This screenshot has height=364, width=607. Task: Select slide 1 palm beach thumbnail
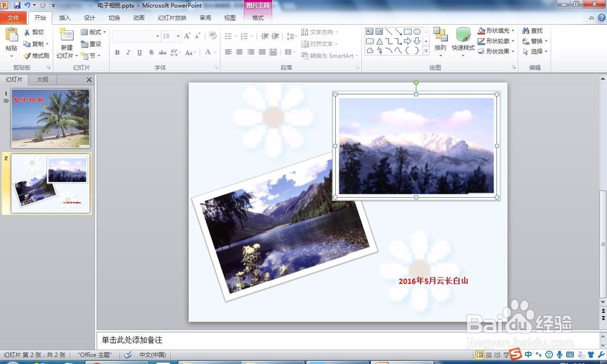pos(50,118)
